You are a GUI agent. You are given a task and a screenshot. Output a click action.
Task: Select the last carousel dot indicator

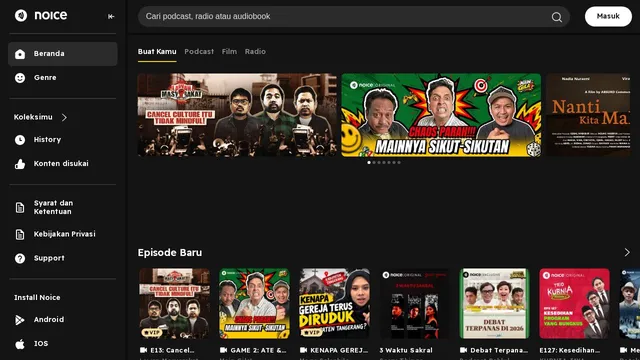399,162
